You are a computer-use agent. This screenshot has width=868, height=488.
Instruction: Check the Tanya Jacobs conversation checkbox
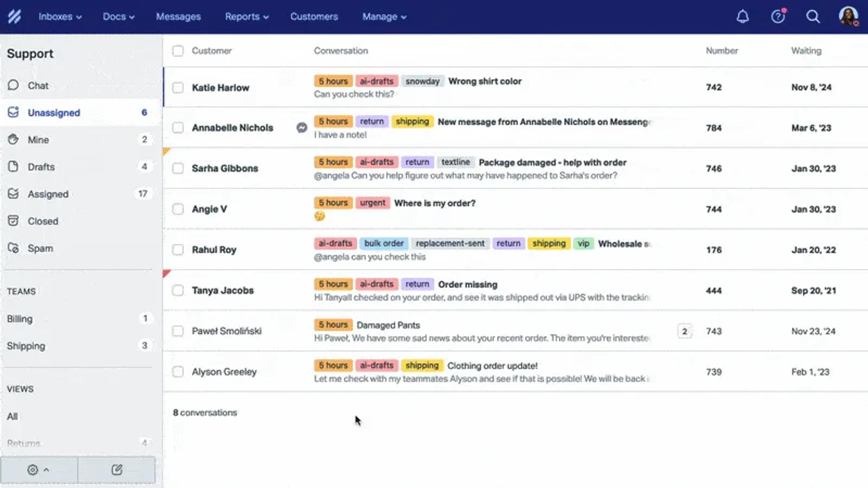point(178,290)
